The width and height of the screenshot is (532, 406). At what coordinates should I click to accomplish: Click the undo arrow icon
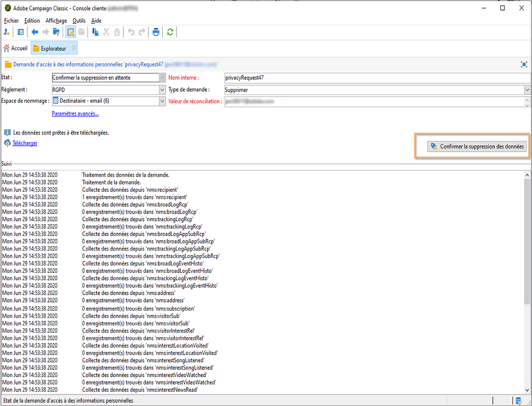point(131,32)
